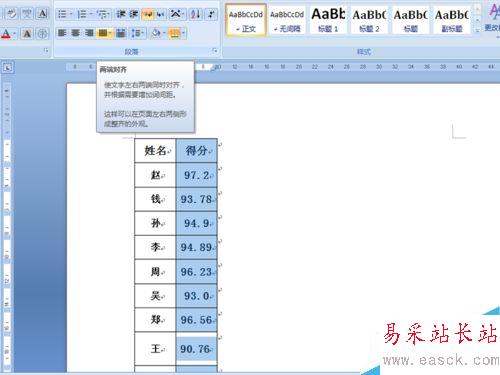This screenshot has height=375, width=500.
Task: Click the cell containing 93.0
Action: (197, 296)
